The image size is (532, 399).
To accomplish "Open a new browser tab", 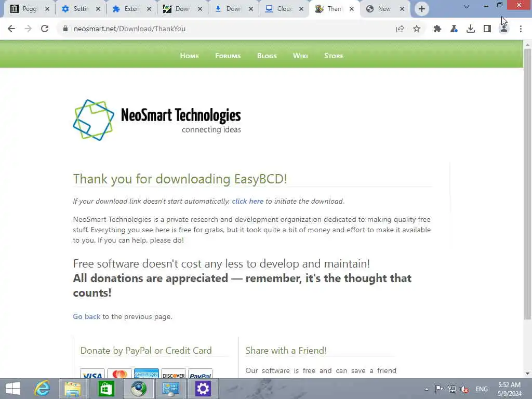I will (422, 9).
